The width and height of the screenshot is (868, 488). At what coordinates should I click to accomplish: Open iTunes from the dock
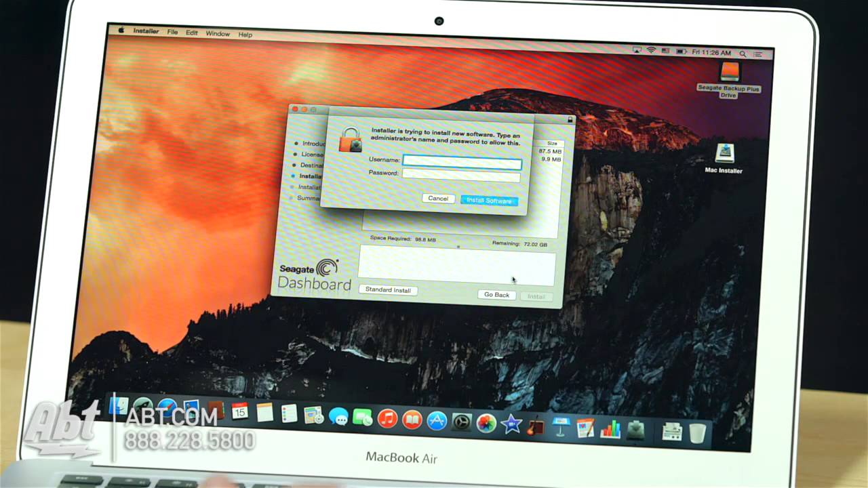387,418
